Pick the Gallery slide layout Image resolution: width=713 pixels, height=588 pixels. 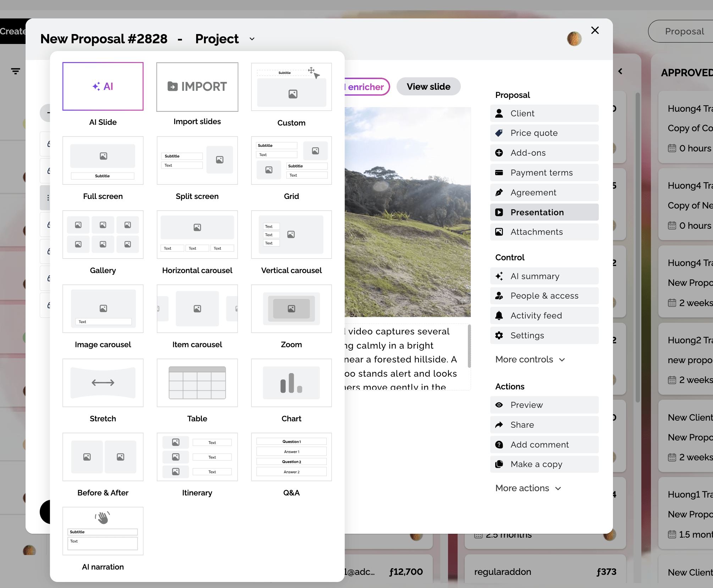pos(103,235)
